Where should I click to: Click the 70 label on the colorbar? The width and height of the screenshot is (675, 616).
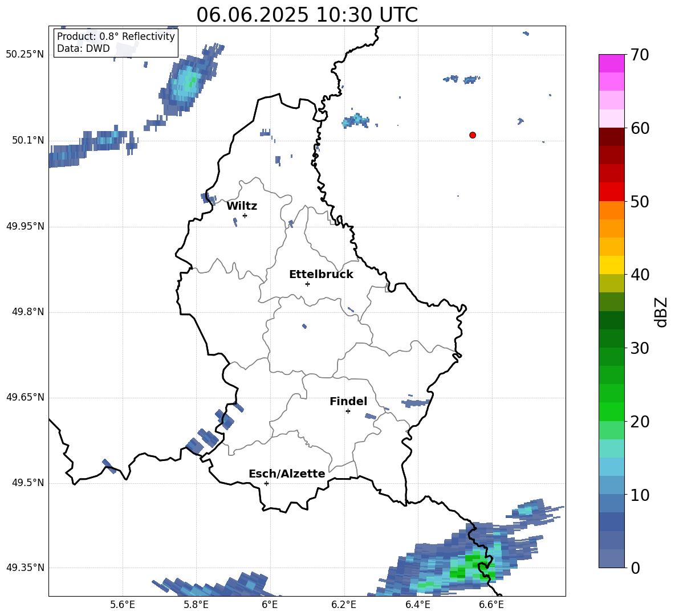pyautogui.click(x=639, y=55)
